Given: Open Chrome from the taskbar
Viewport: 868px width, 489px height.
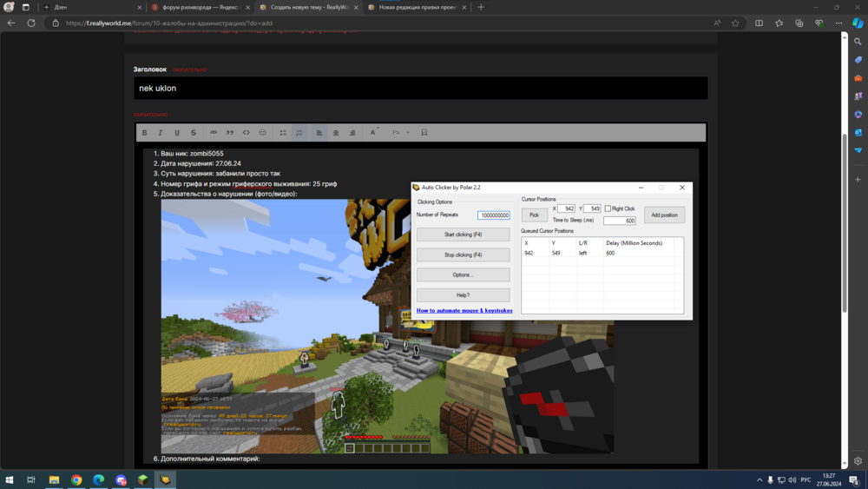Looking at the screenshot, I should (x=76, y=479).
